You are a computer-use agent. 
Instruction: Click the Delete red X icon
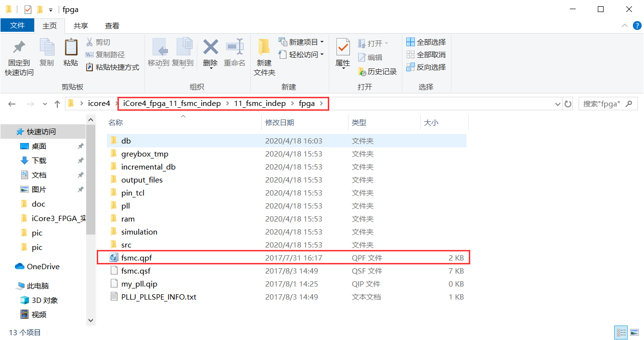[x=210, y=47]
